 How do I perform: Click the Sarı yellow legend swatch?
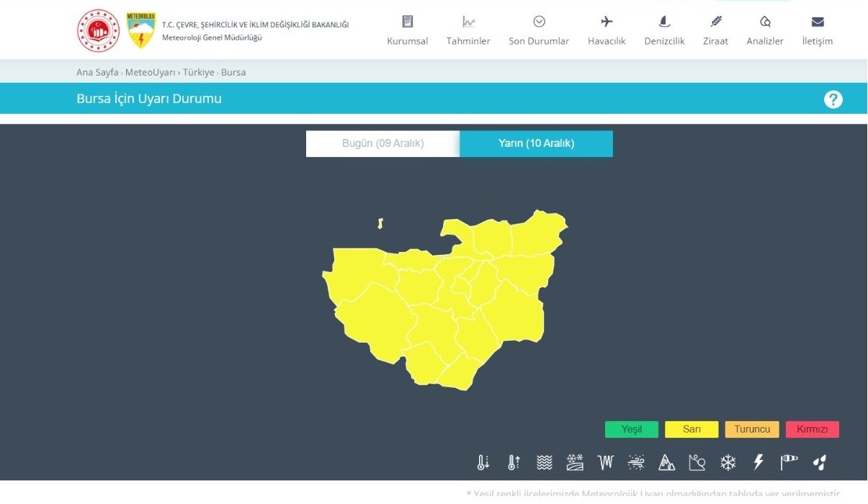692,430
